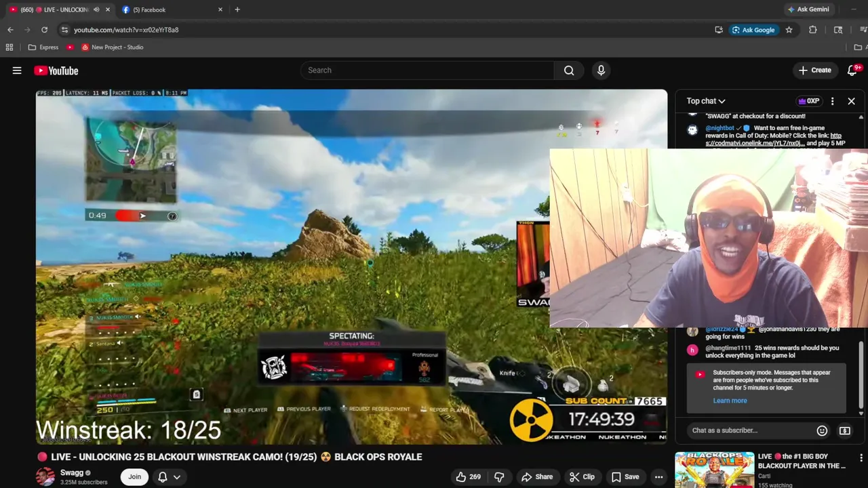Viewport: 868px width, 488px height.
Task: Open Swagg channel avatar
Action: pyautogui.click(x=45, y=476)
